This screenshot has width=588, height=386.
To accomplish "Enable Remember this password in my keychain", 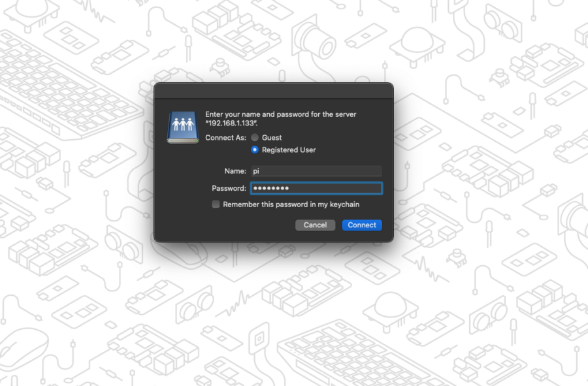I will [216, 204].
